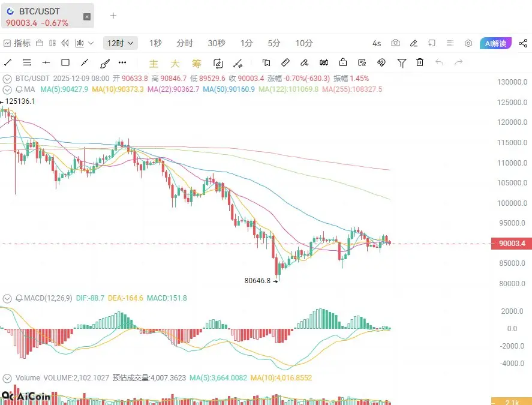This screenshot has width=532, height=405.
Task: Click the MA(255):108327.5 label
Action: coord(352,89)
